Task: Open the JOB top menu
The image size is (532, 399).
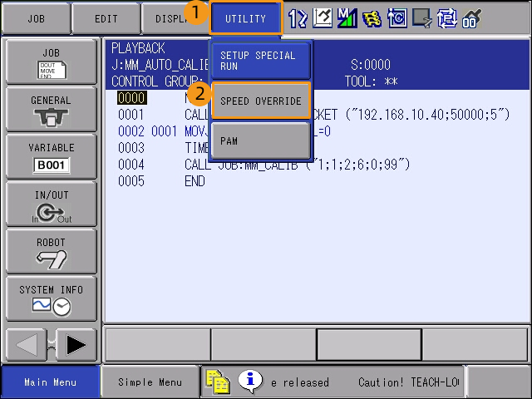Action: (36, 18)
